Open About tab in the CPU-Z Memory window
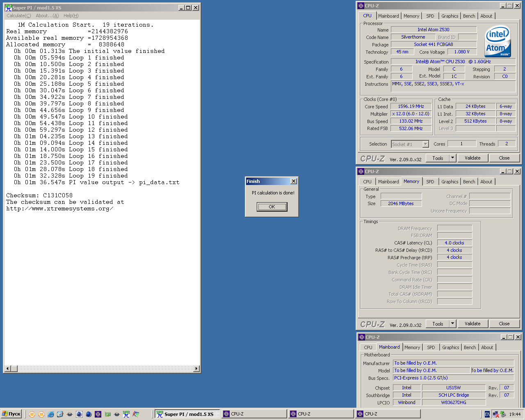 tap(486, 182)
